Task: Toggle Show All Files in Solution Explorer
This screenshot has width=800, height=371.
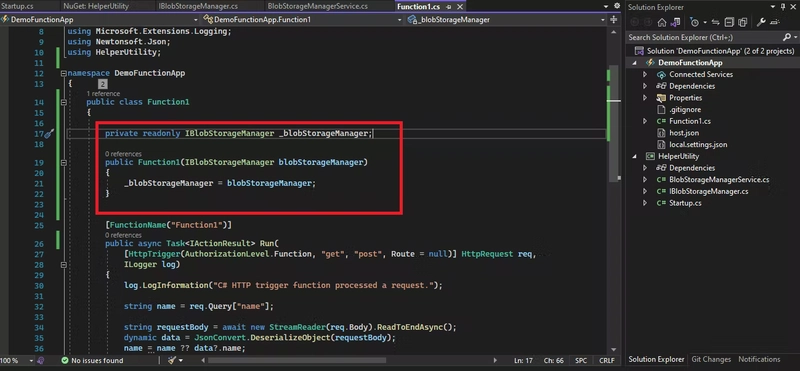Action: click(742, 22)
